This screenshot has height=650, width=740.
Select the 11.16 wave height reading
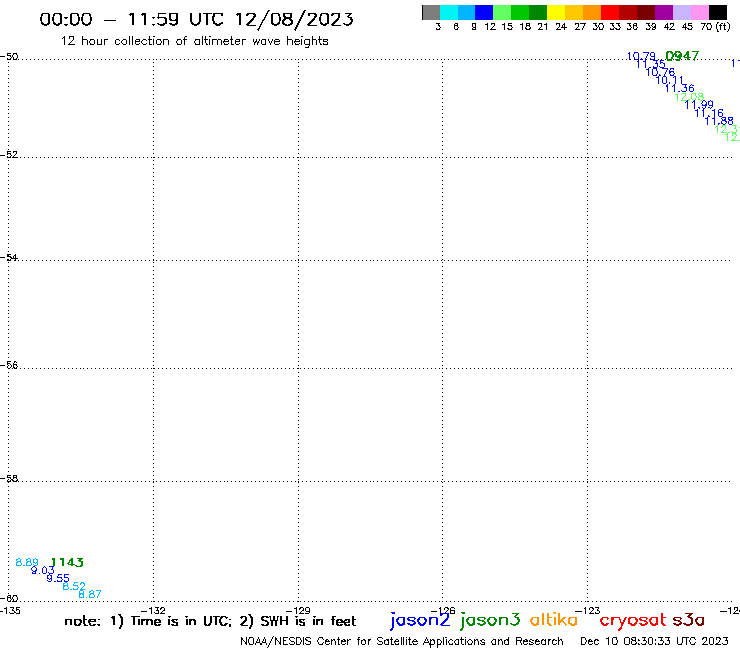pos(709,113)
